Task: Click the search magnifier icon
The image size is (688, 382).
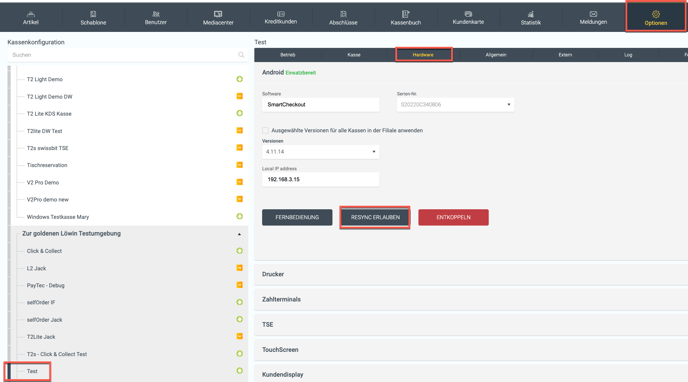Action: [x=241, y=55]
